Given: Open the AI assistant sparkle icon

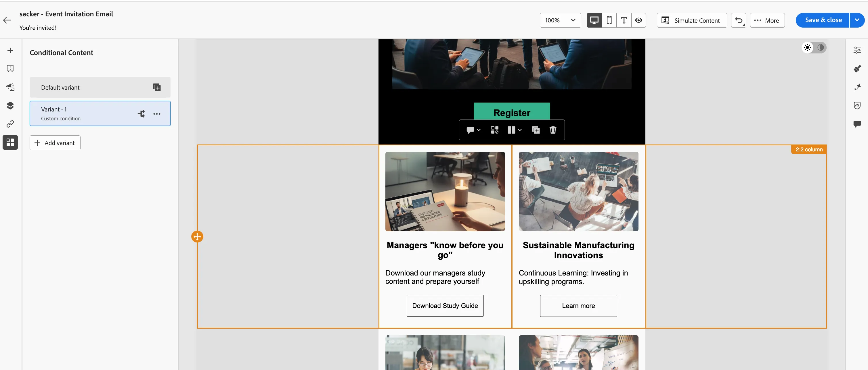Looking at the screenshot, I should (x=857, y=87).
